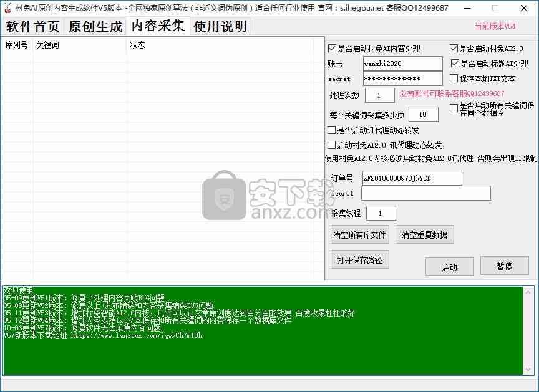Click the 暂停 button
Image resolution: width=539 pixels, height=392 pixels.
pyautogui.click(x=504, y=265)
